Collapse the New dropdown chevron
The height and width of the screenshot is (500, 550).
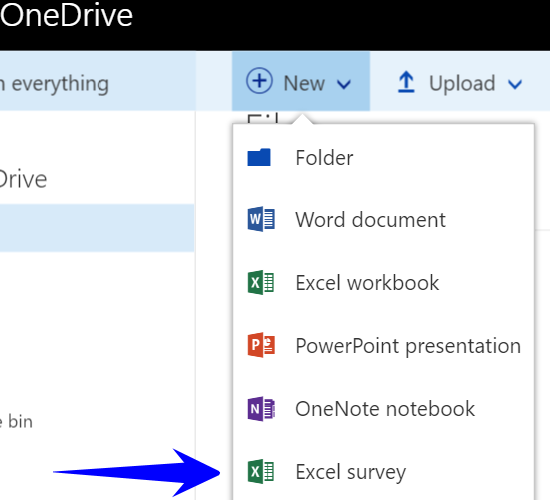(344, 84)
